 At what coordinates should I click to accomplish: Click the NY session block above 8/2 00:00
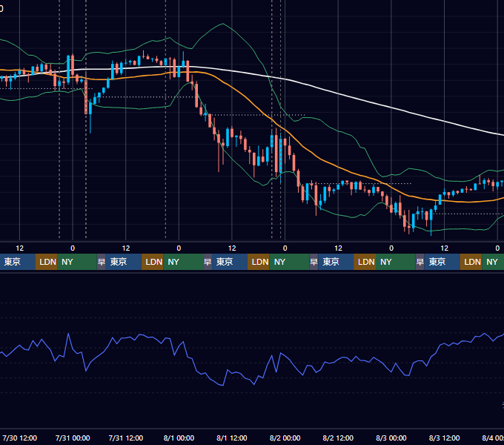click(289, 262)
